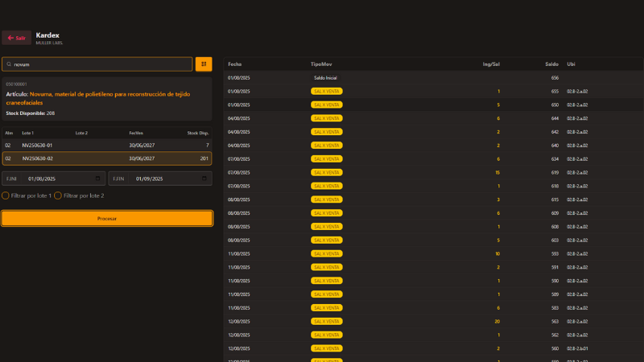Click quantity 15 in Ing/Sal column
644x362 pixels.
[x=497, y=173]
